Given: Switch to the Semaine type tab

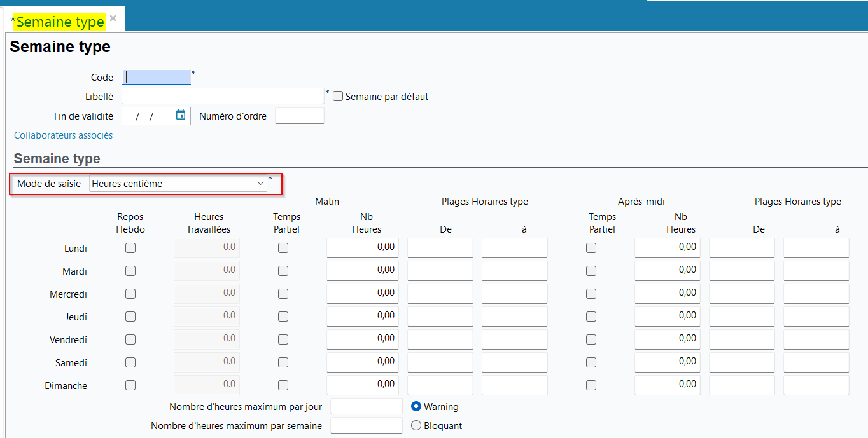Looking at the screenshot, I should [x=60, y=22].
